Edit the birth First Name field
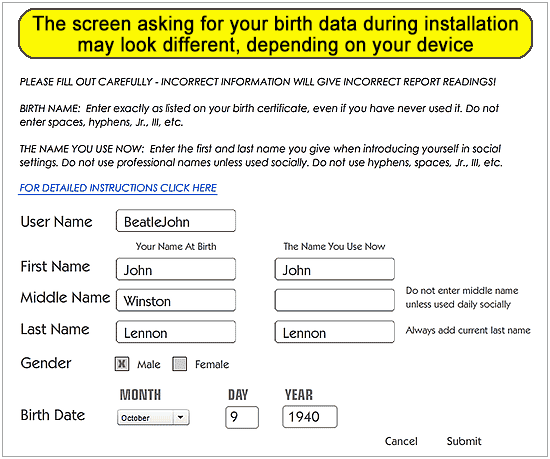Screen dimensions: 550x459 coord(176,269)
